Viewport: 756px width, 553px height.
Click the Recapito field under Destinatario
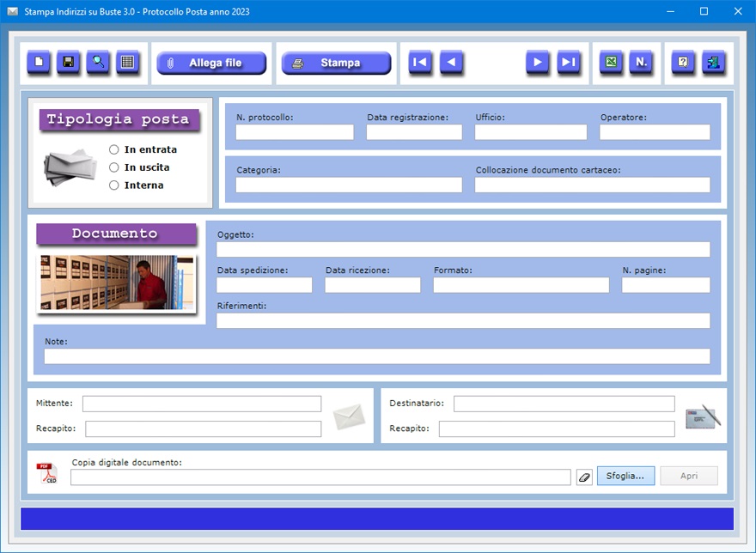(557, 429)
